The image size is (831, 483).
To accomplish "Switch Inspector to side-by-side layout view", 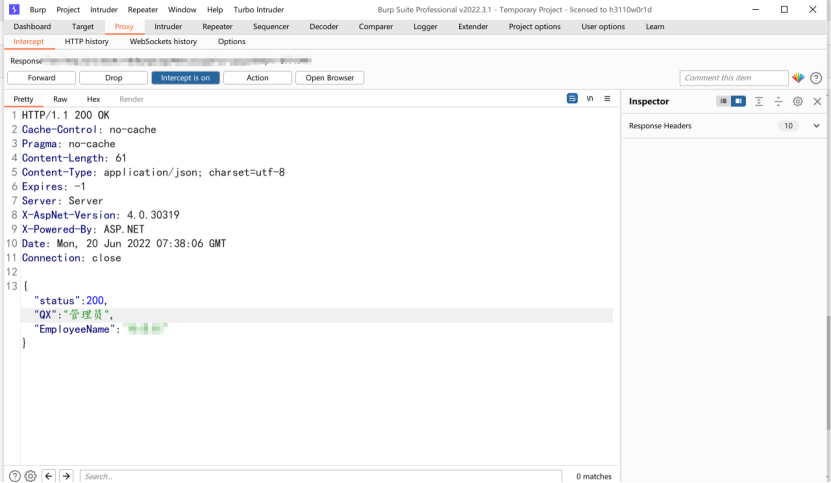I will (738, 101).
